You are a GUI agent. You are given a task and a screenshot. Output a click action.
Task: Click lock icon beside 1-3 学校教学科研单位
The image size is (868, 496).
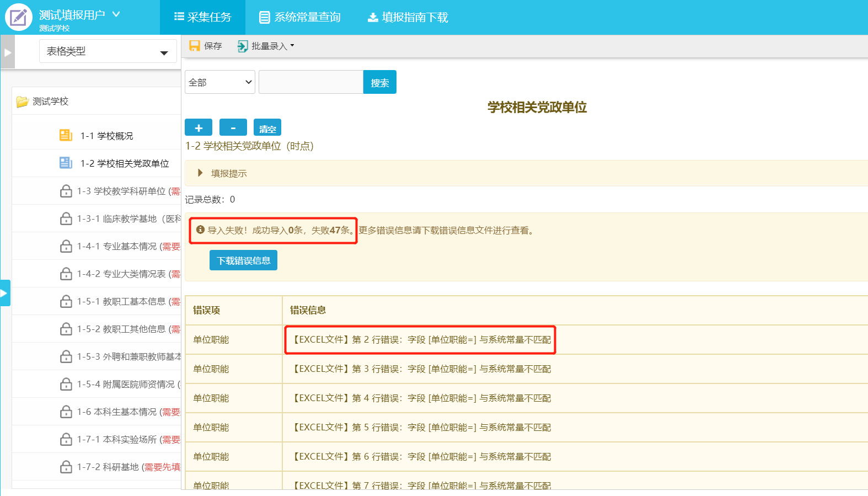[66, 191]
